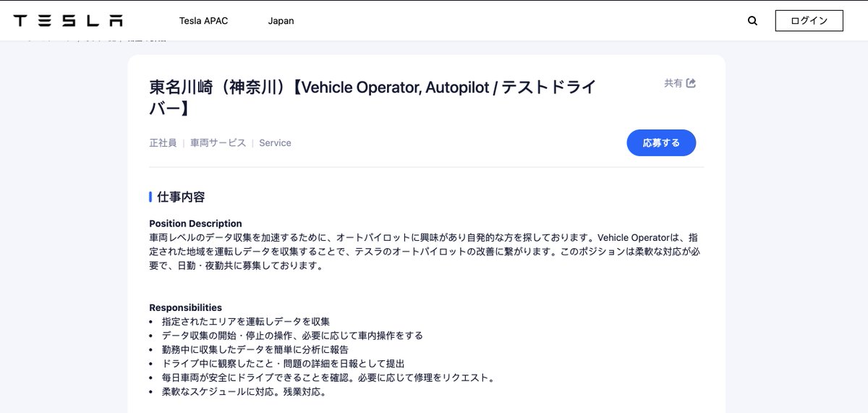Click the 共有 share text
The height and width of the screenshot is (413, 868).
pyautogui.click(x=673, y=83)
